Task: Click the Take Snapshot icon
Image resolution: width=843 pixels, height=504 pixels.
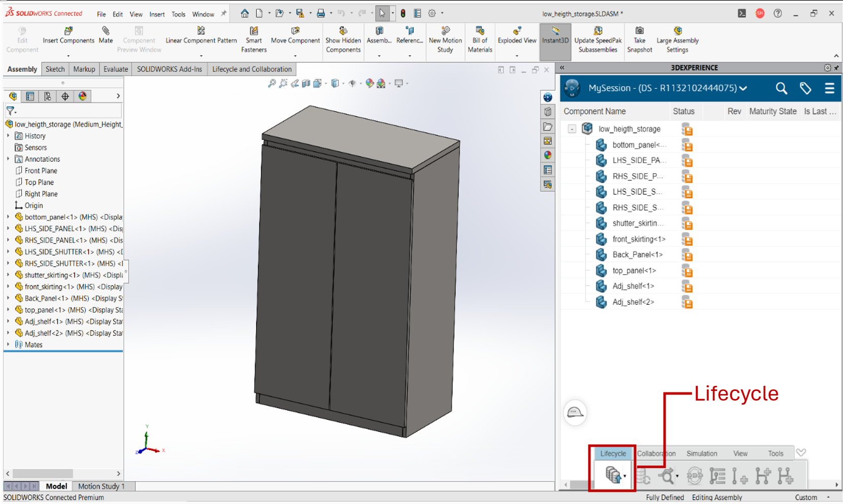Action: [640, 31]
